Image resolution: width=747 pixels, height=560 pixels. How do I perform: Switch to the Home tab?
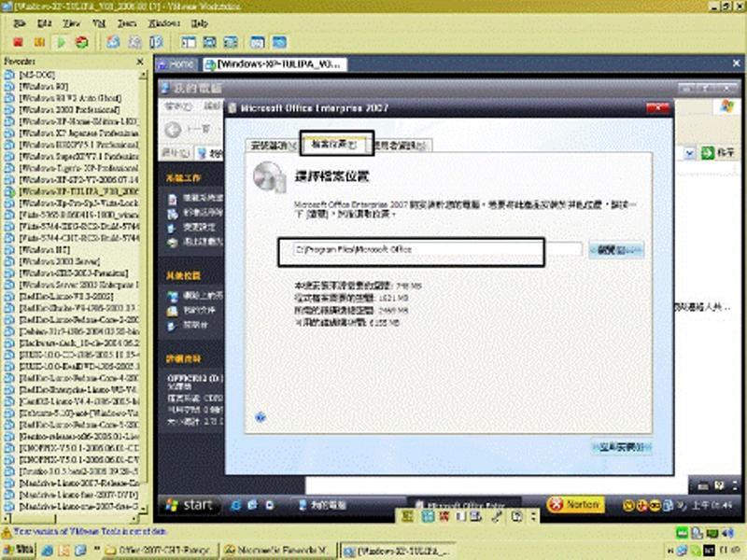177,64
